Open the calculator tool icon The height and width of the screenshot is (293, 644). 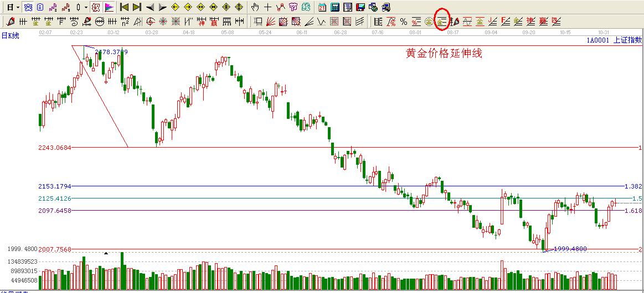[335, 7]
